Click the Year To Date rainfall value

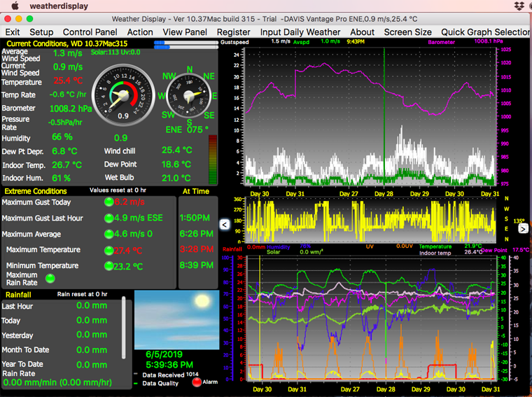tap(92, 365)
